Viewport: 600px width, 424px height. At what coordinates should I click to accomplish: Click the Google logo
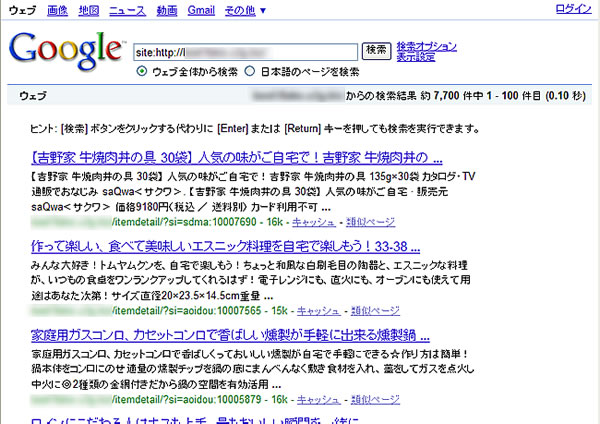66,51
